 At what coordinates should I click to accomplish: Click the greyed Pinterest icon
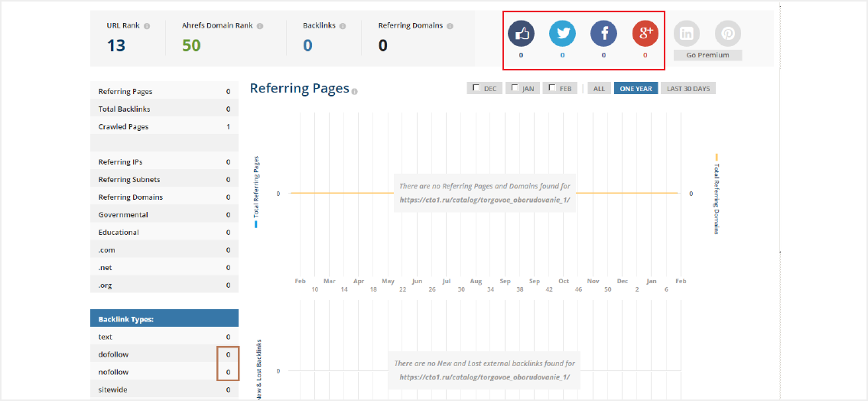728,34
